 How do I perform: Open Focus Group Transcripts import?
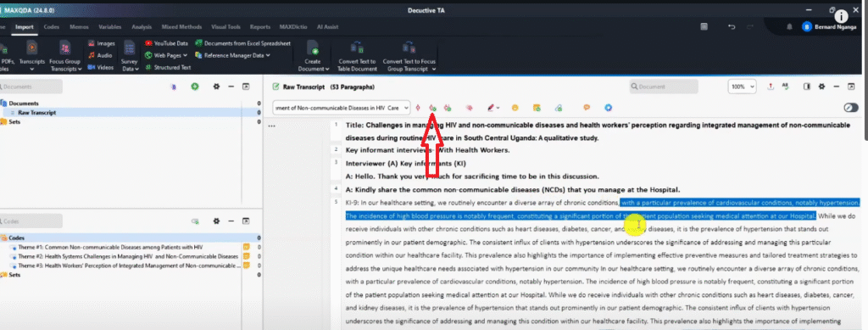click(65, 56)
